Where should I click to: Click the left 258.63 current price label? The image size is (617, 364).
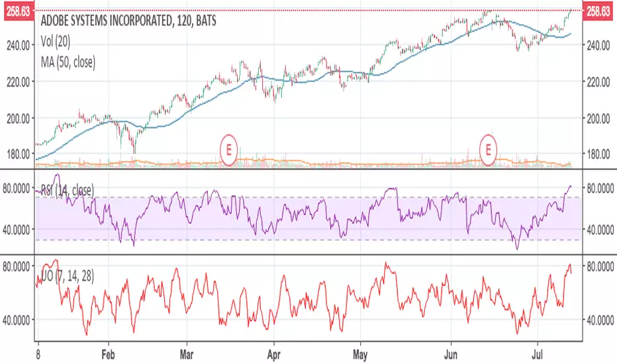(x=18, y=11)
